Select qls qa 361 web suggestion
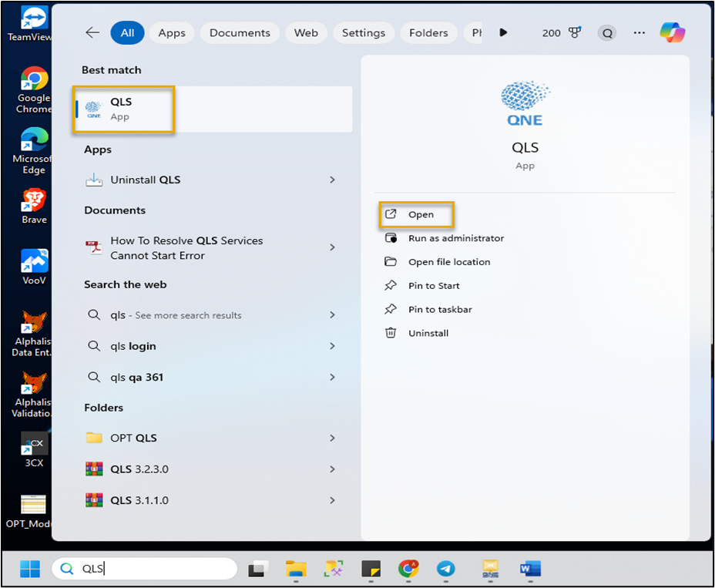Viewport: 715px width, 588px height. [x=136, y=377]
